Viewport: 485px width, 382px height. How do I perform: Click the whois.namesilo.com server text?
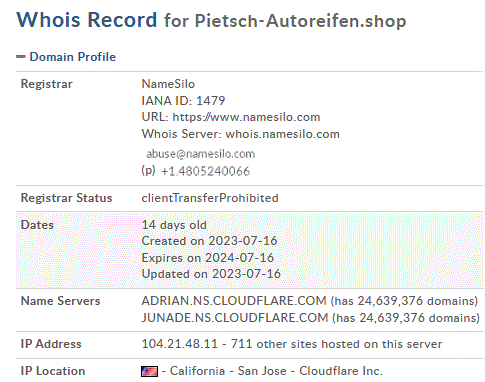point(283,134)
